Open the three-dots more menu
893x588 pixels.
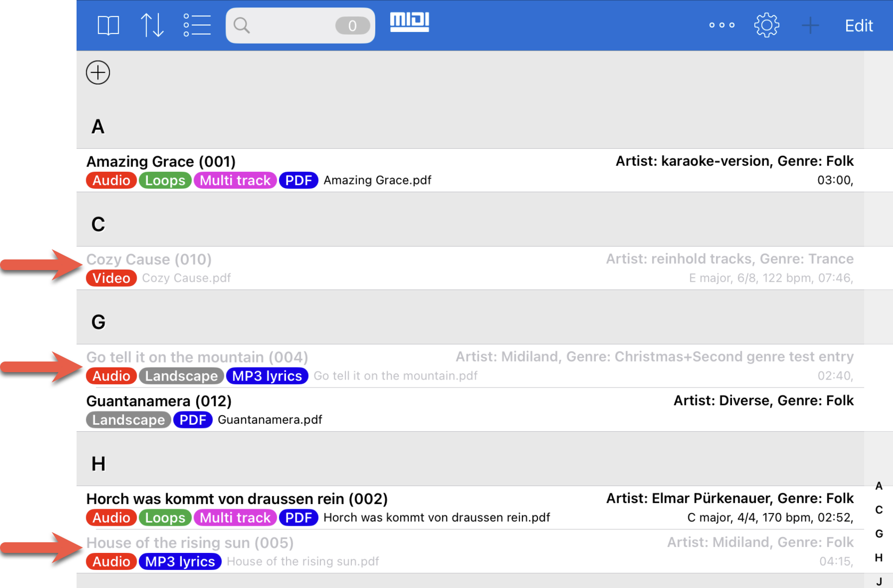722,26
